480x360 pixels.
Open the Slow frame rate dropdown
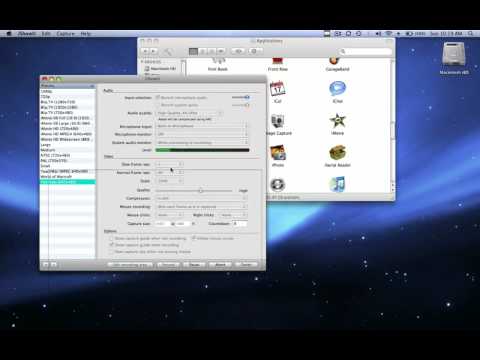[x=169, y=164]
